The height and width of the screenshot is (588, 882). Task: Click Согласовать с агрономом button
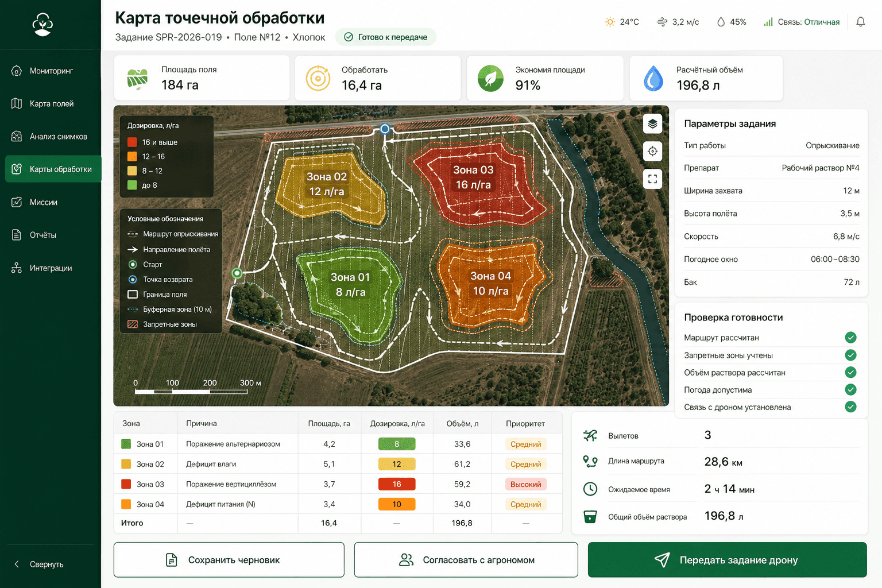(x=466, y=560)
